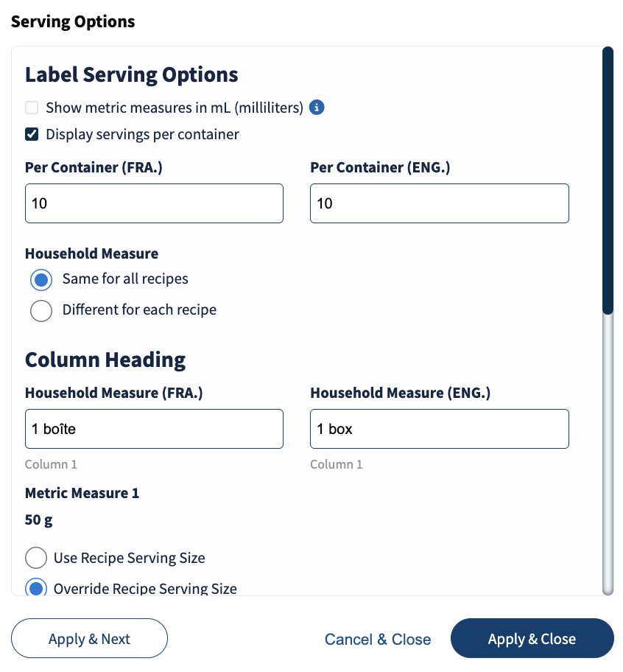Screen dimensions: 623x672
Task: Choose Different for each recipe radio
Action: pyautogui.click(x=41, y=310)
